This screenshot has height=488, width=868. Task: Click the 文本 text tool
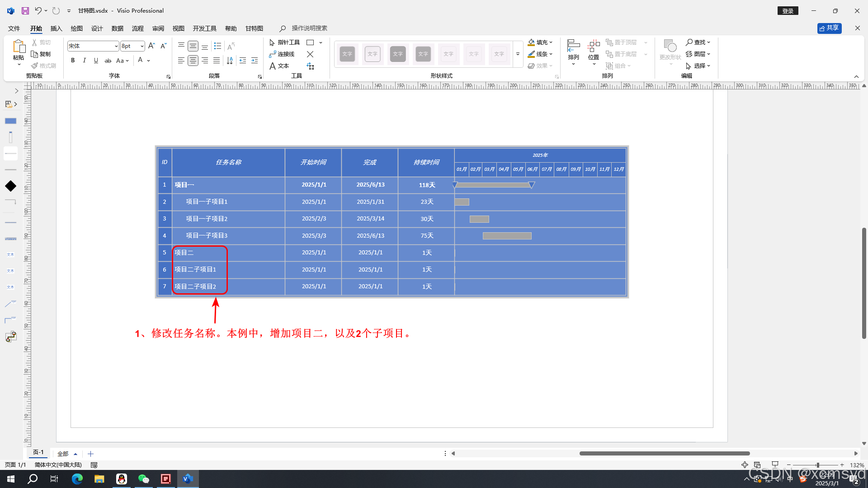(279, 66)
